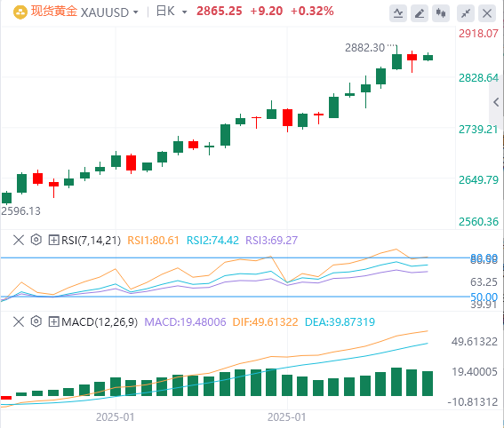Click the candlestick chart style icon
The image size is (504, 428).
[x=441, y=13]
